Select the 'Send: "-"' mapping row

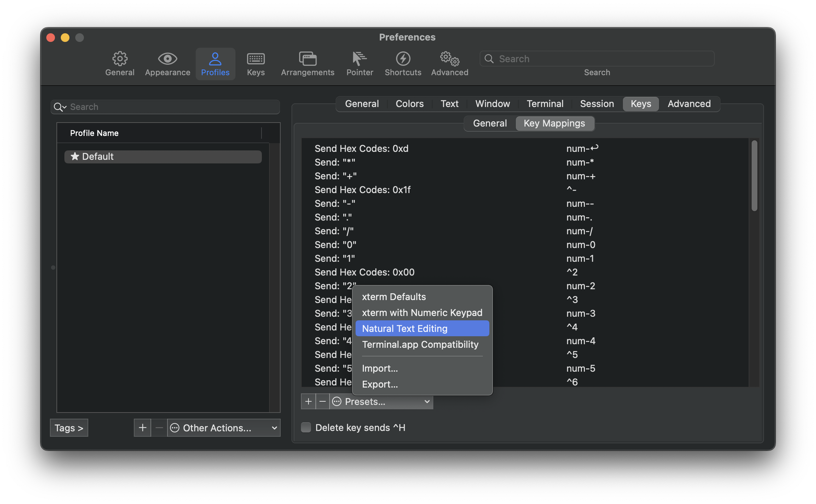coord(524,204)
